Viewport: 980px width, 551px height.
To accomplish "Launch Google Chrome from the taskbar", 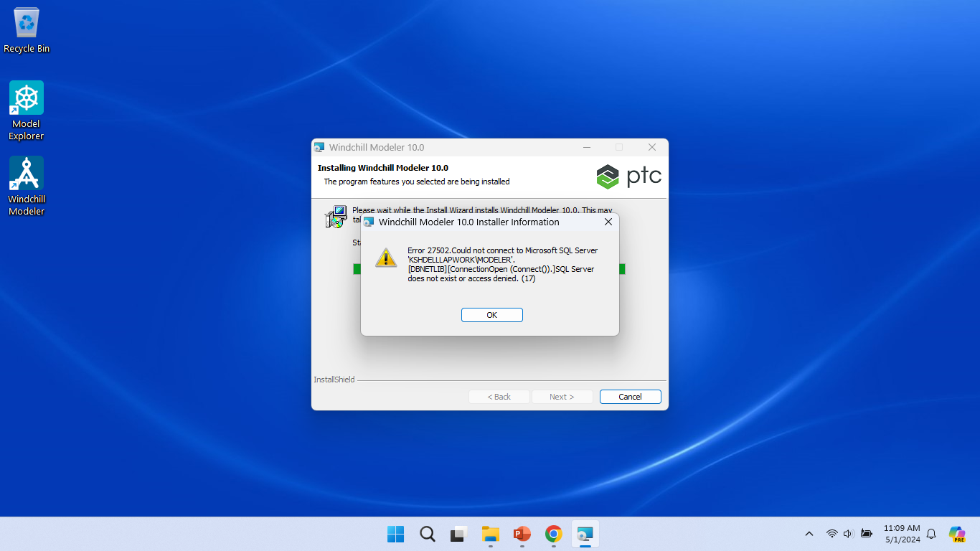I will (x=553, y=534).
